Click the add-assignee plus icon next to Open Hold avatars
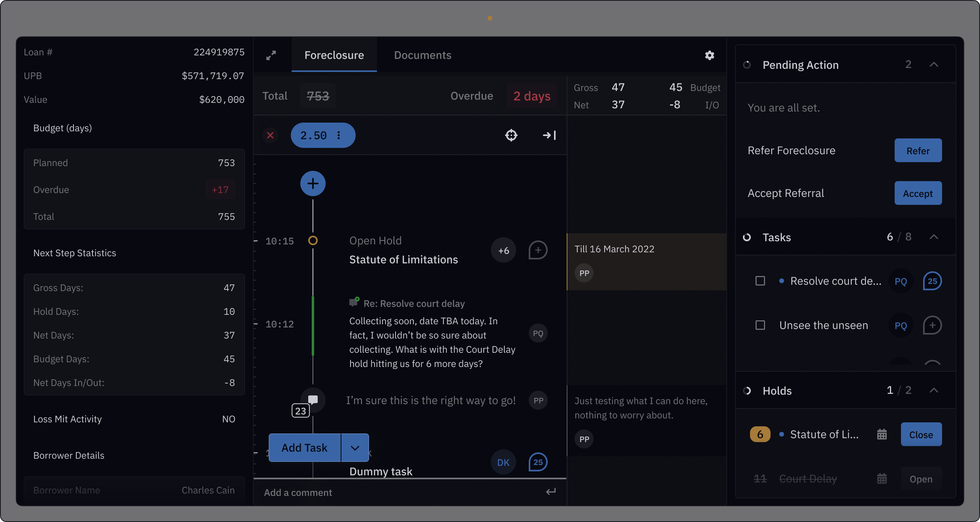Viewport: 980px width, 522px height. [537, 250]
